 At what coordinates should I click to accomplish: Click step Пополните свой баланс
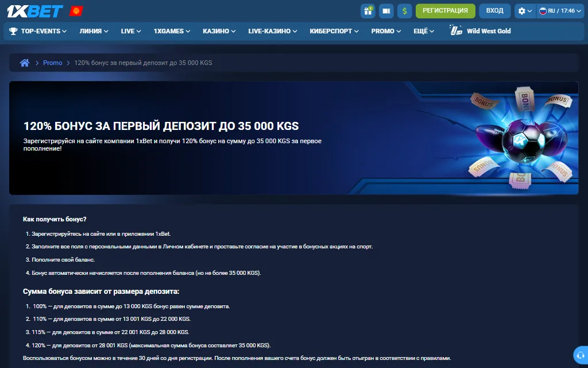[x=63, y=260]
